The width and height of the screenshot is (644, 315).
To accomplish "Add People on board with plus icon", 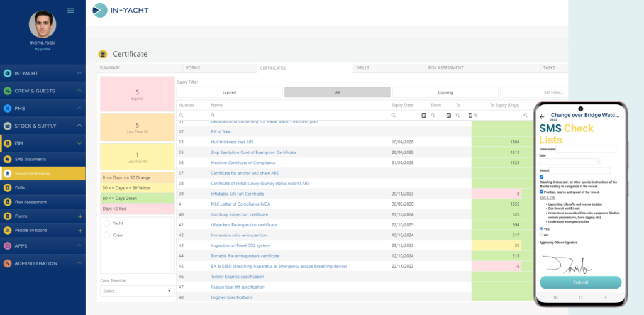I will (x=80, y=231).
